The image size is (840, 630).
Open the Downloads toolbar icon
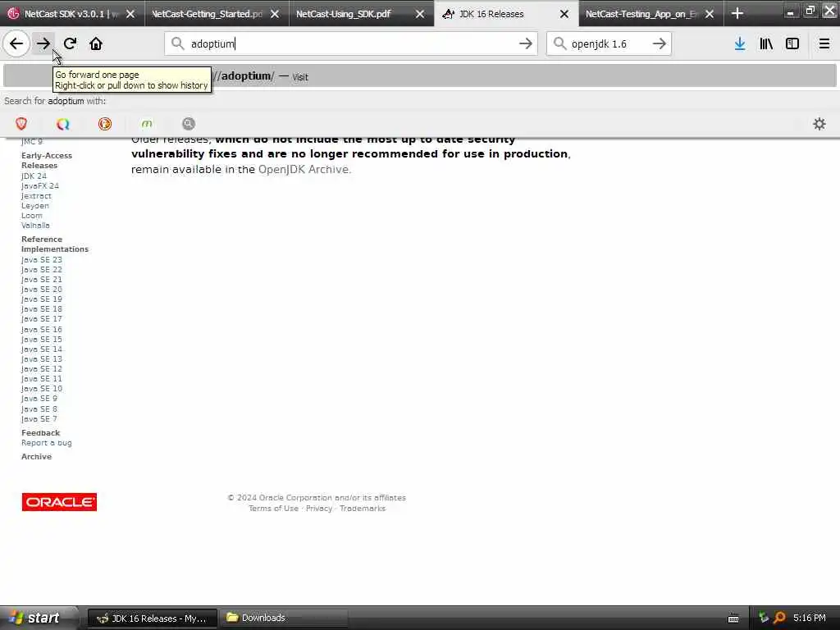click(740, 43)
